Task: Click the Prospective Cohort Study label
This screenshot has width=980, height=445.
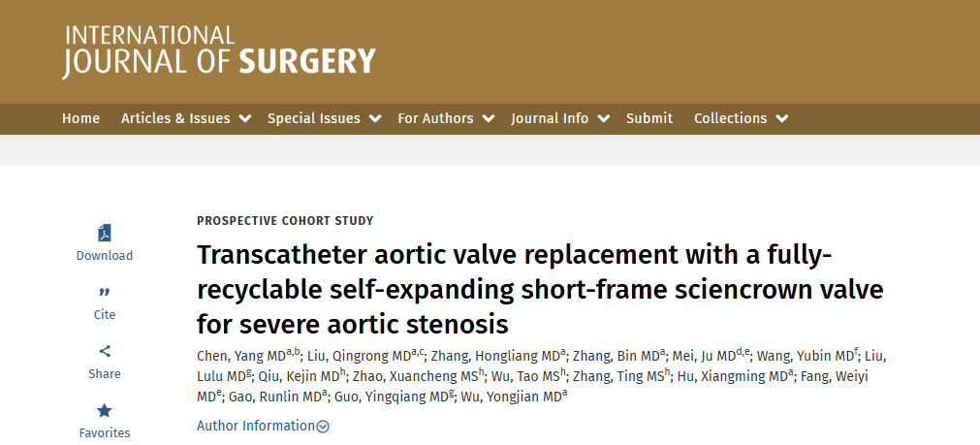Action: point(285,221)
